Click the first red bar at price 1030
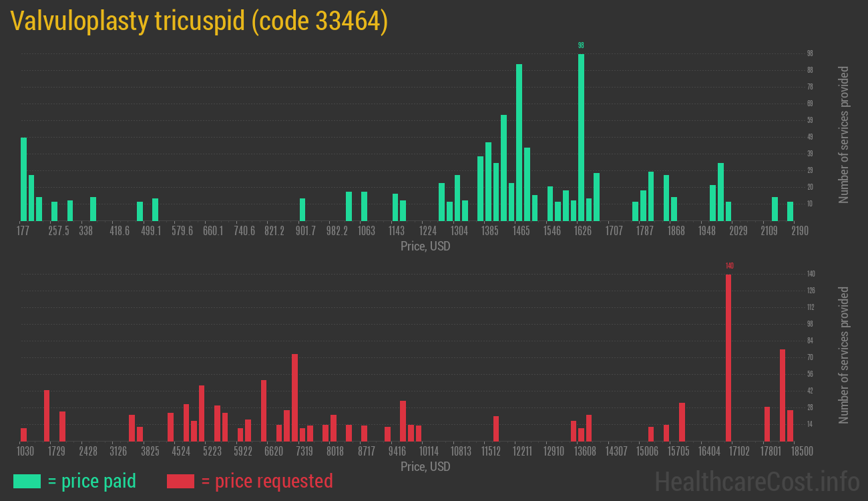 [24, 434]
